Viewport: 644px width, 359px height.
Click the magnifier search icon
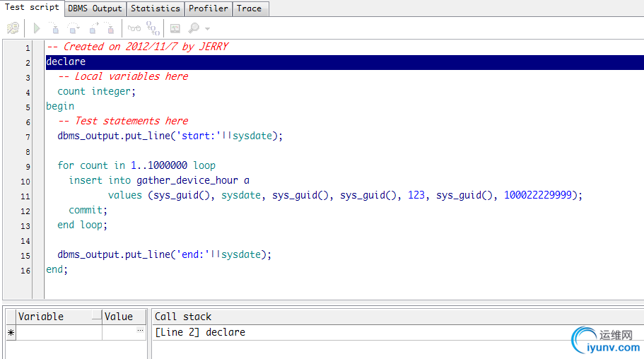tap(194, 28)
